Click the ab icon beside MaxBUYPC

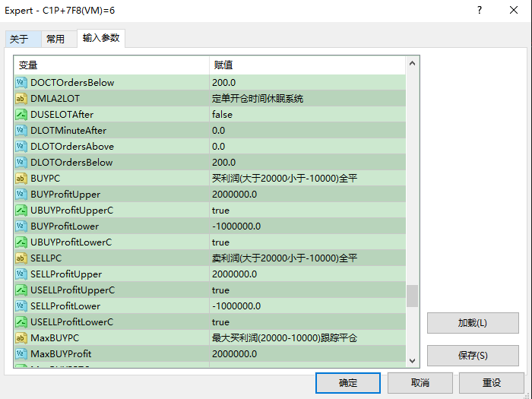click(x=21, y=337)
